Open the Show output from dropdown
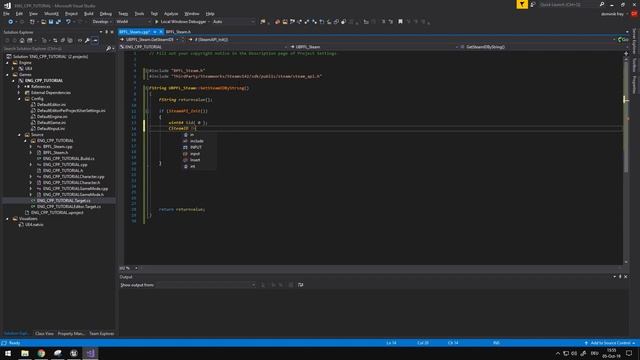The width and height of the screenshot is (640, 360). (x=206, y=285)
